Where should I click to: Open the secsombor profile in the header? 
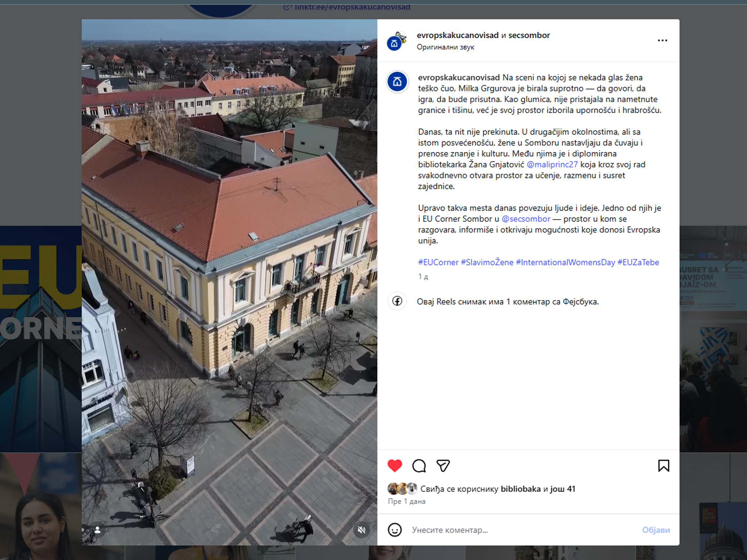click(x=529, y=35)
